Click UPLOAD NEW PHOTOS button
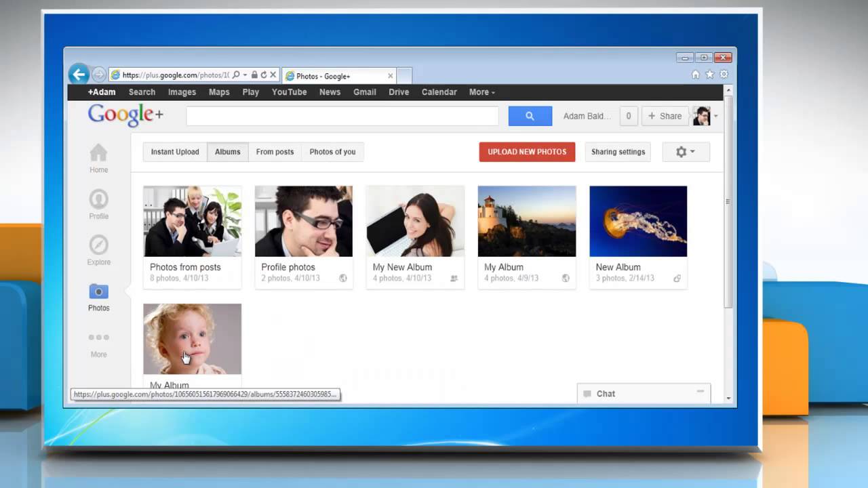This screenshot has width=868, height=488. coord(527,152)
